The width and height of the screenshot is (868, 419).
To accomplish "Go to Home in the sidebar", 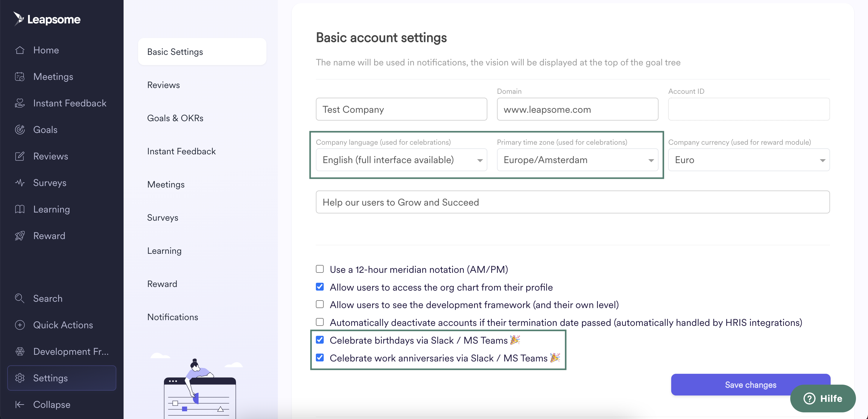I will click(46, 50).
